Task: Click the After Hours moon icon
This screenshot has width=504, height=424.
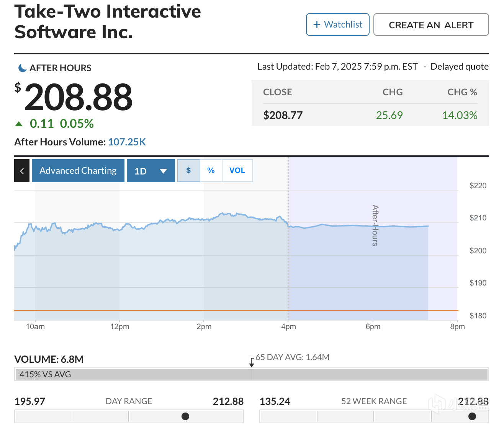Action: (23, 68)
